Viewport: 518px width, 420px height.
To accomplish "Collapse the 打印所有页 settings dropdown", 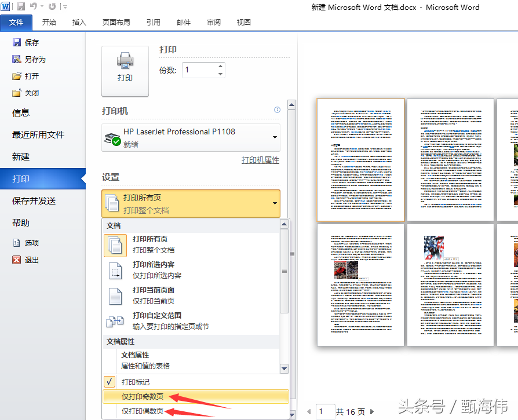I will (191, 203).
